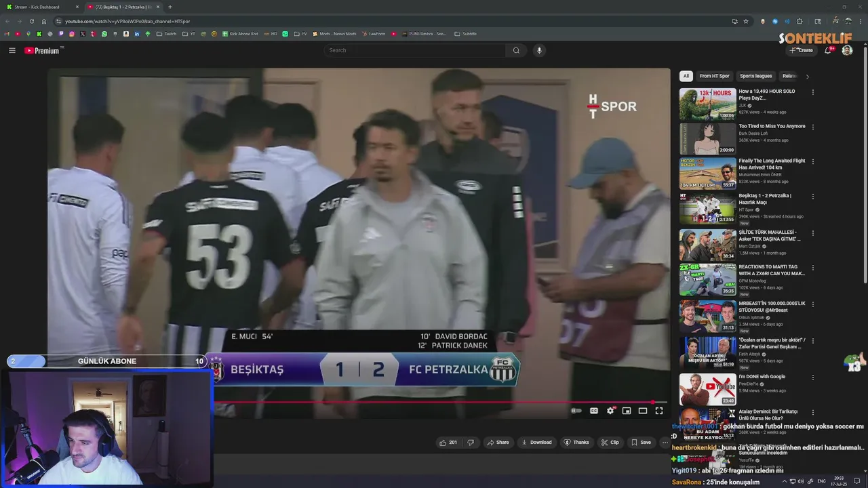Click the Download button
868x488 pixels.
[x=536, y=443]
